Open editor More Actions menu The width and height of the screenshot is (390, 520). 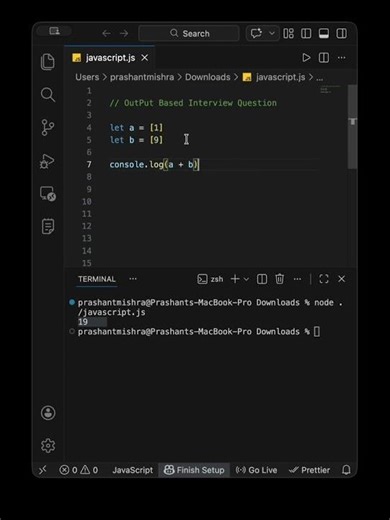[341, 58]
